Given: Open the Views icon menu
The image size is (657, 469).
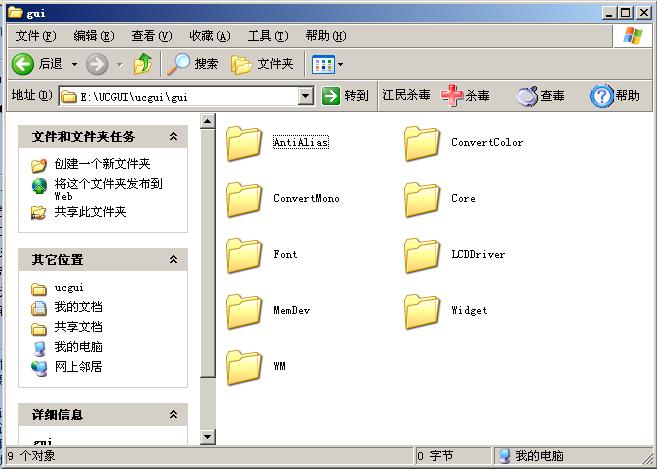Looking at the screenshot, I should click(x=323, y=65).
